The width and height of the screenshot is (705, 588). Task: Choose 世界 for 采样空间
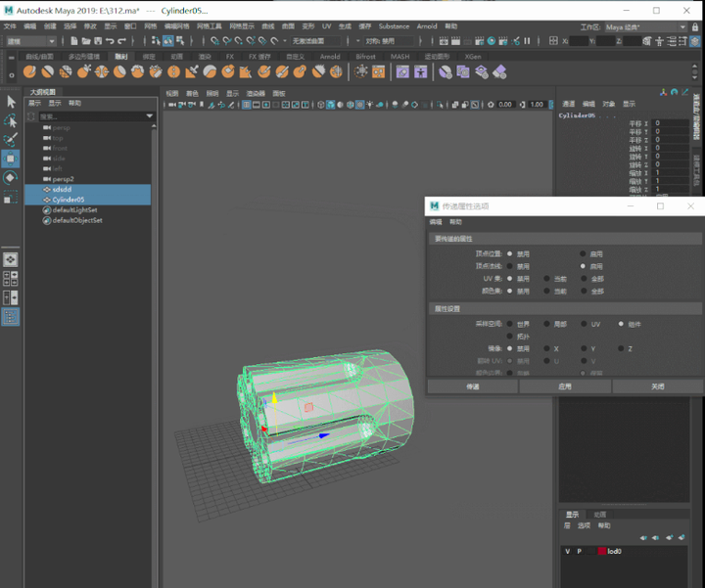click(510, 324)
